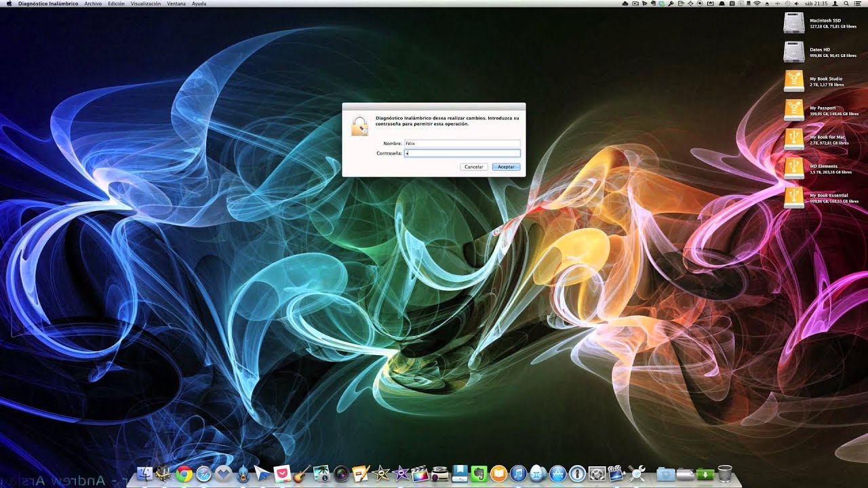Open Safari compass icon in Dock
The width and height of the screenshot is (868, 488).
pyautogui.click(x=203, y=474)
